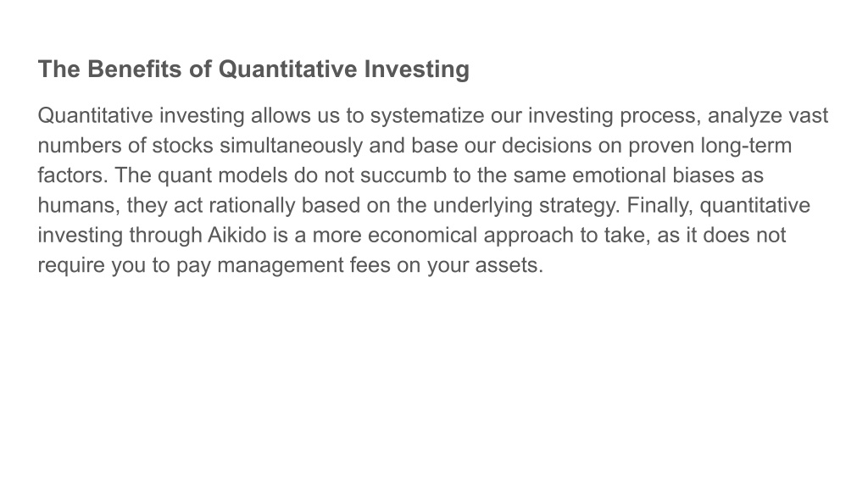The height and width of the screenshot is (488, 868).
Task: Click the word "humans," starting the fourth line
Action: tap(79, 205)
